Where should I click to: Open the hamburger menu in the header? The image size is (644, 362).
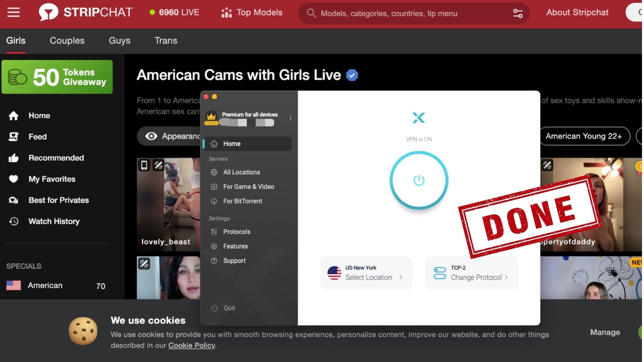[13, 13]
